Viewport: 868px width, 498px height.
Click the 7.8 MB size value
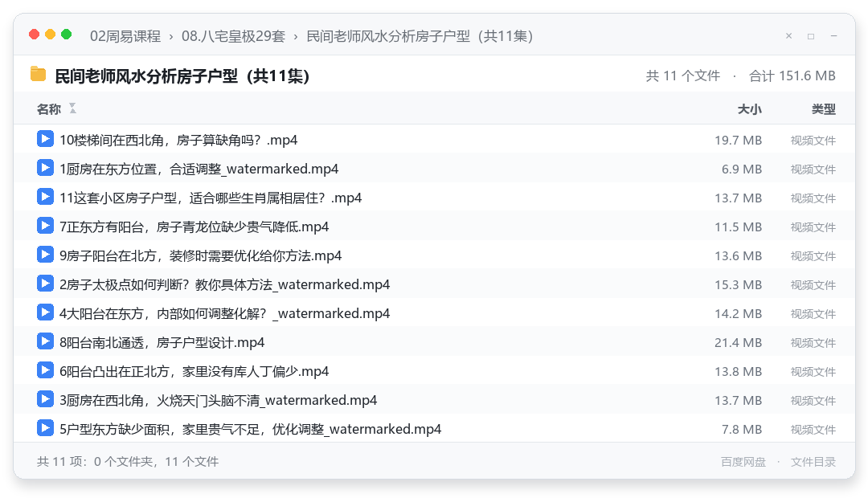742,430
